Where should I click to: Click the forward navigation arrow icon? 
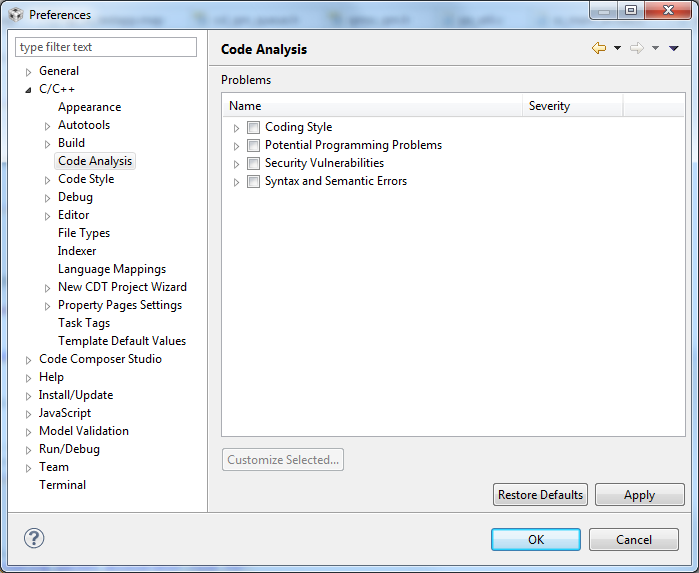point(636,48)
